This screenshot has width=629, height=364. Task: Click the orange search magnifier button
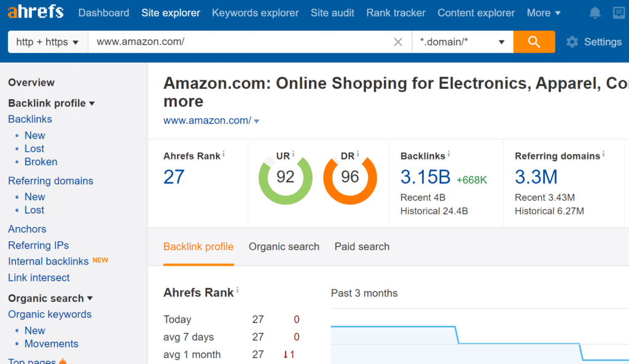click(534, 42)
